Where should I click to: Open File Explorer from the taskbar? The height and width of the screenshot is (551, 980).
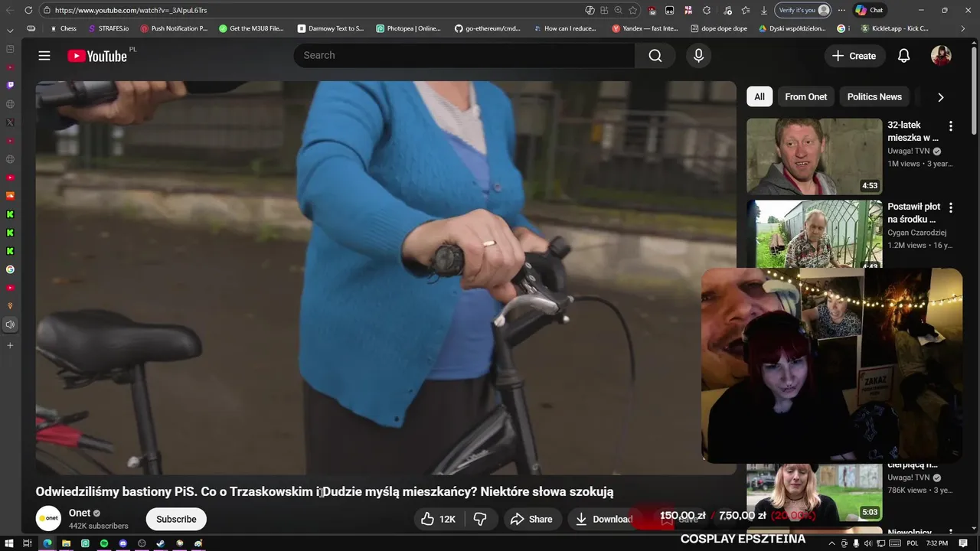pos(66,543)
